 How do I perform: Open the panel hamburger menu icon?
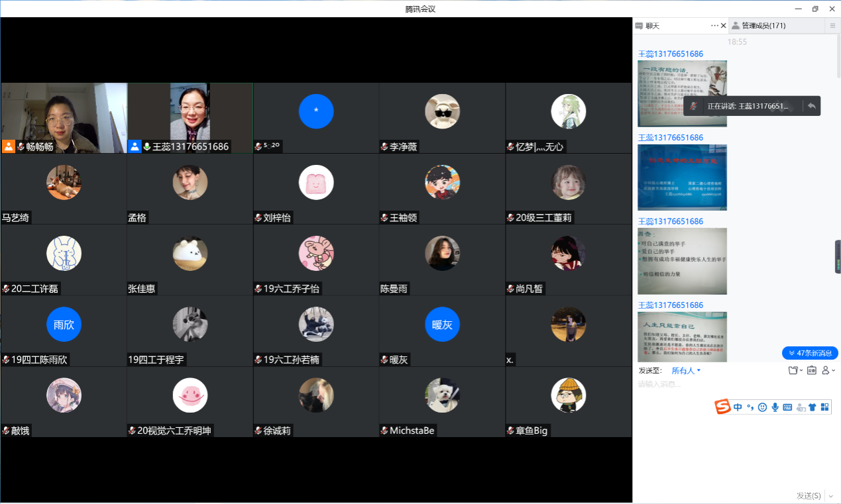point(832,26)
